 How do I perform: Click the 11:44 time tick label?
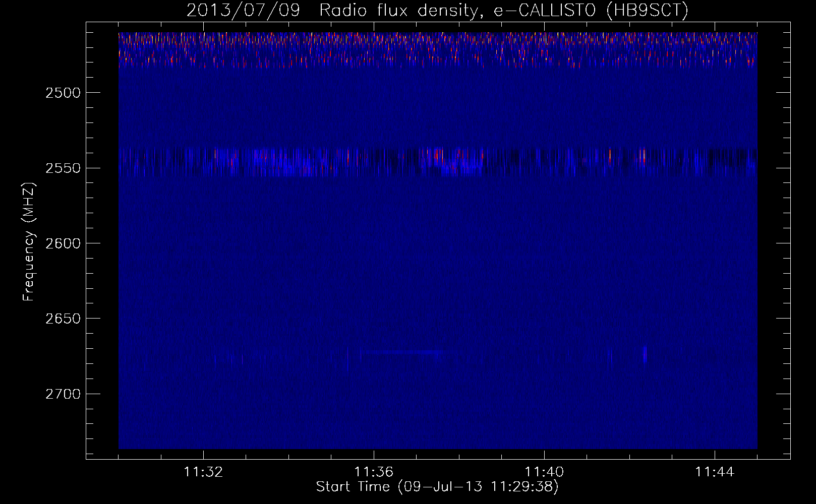pos(715,472)
